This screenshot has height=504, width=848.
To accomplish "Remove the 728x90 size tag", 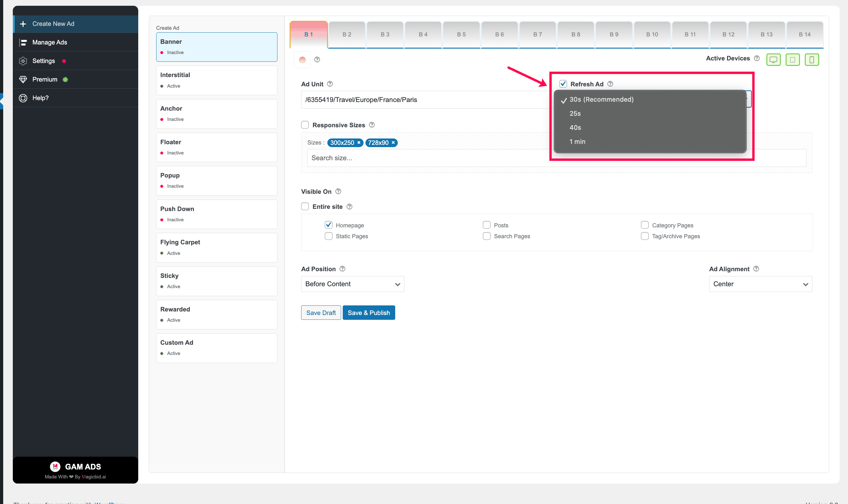I will [393, 143].
